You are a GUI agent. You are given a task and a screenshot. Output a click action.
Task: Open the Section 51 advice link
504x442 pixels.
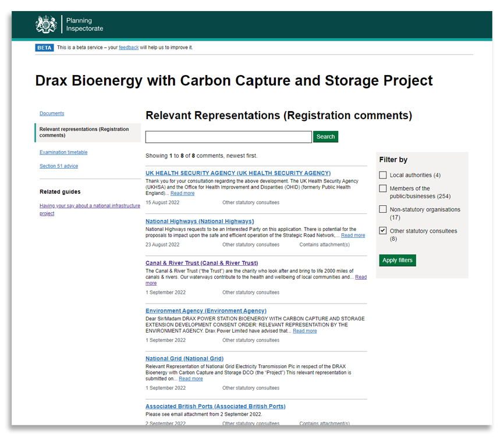point(59,166)
